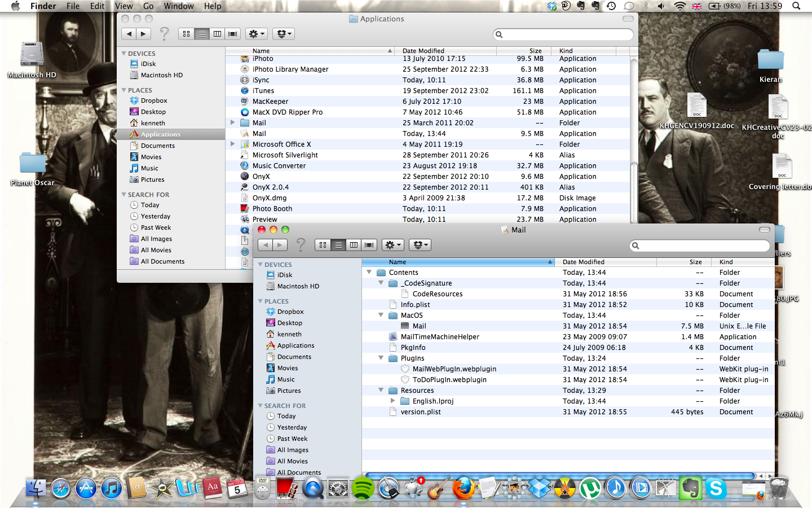Open Skype in the Dock
812x508 pixels.
pos(716,488)
